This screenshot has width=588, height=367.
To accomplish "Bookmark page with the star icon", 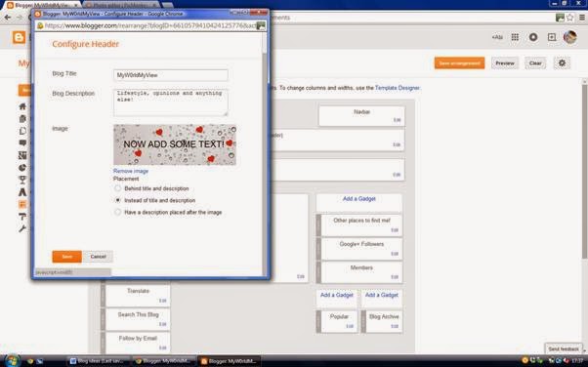I will coord(570,18).
